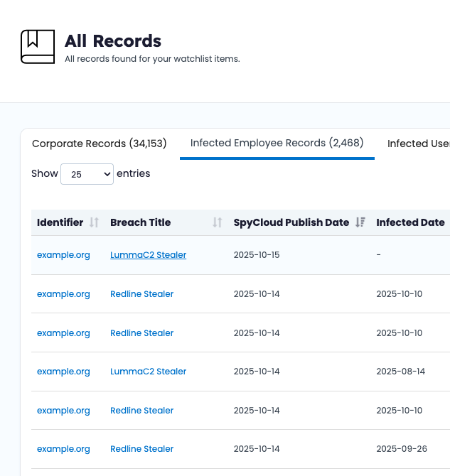The width and height of the screenshot is (450, 476).
Task: Click the Infected Date column header
Action: (x=410, y=222)
